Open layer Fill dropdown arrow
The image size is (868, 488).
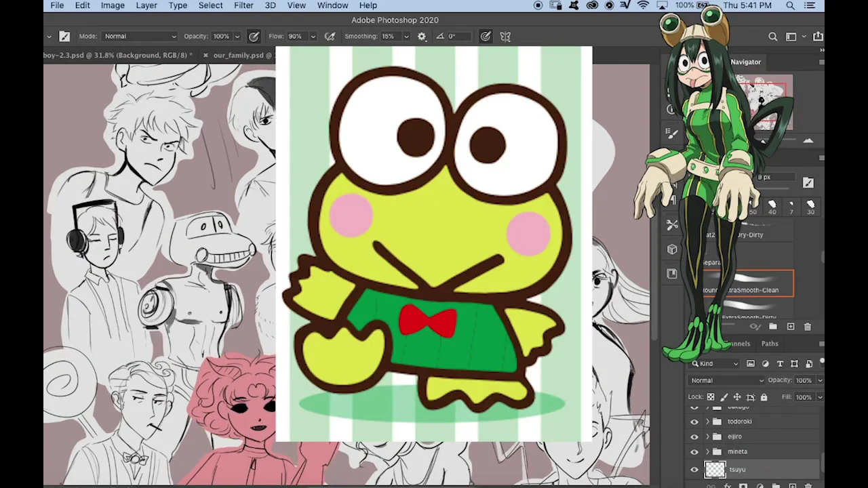(819, 397)
